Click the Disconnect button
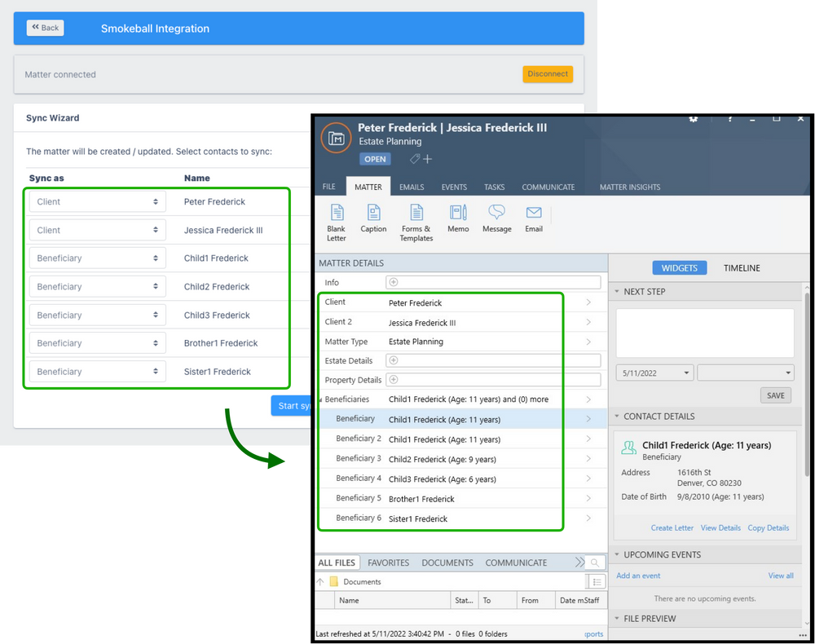Image resolution: width=815 pixels, height=644 pixels. point(548,74)
